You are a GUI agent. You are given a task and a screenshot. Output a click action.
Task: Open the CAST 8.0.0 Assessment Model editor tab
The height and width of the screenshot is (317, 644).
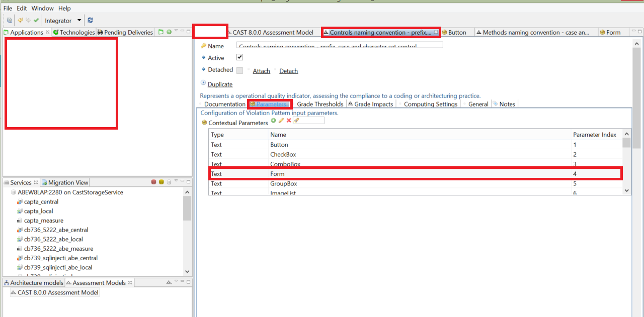273,32
